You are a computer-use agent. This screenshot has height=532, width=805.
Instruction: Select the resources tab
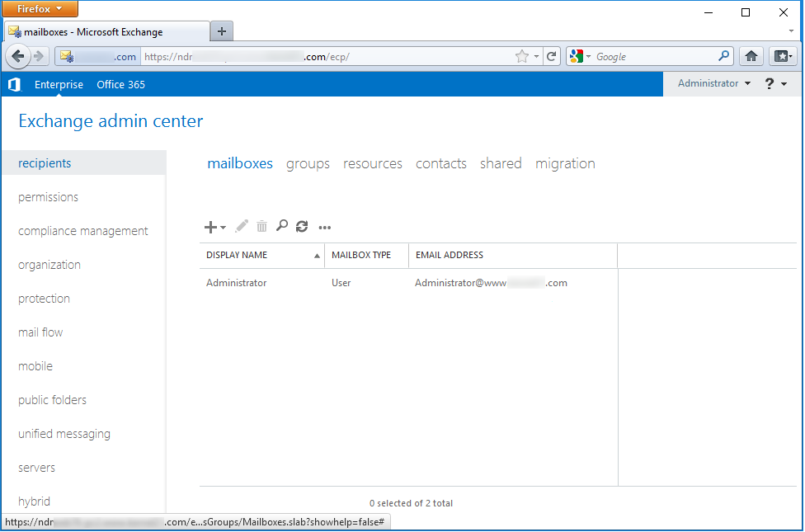[373, 163]
